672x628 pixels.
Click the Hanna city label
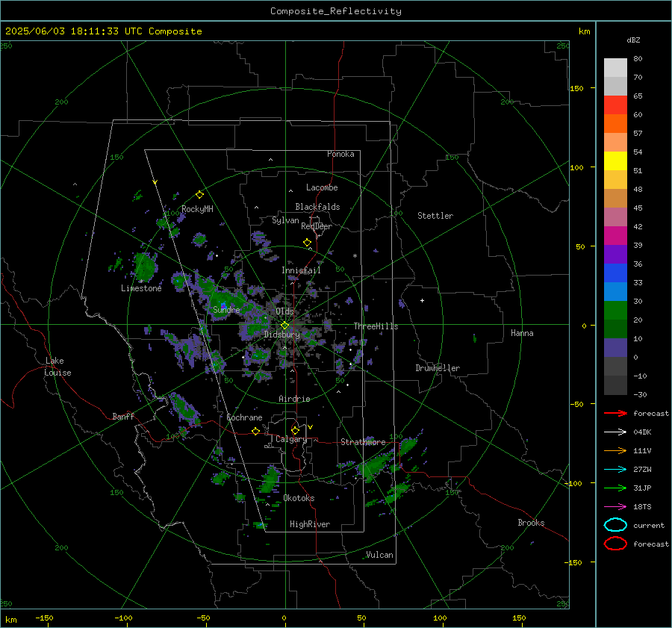[522, 333]
